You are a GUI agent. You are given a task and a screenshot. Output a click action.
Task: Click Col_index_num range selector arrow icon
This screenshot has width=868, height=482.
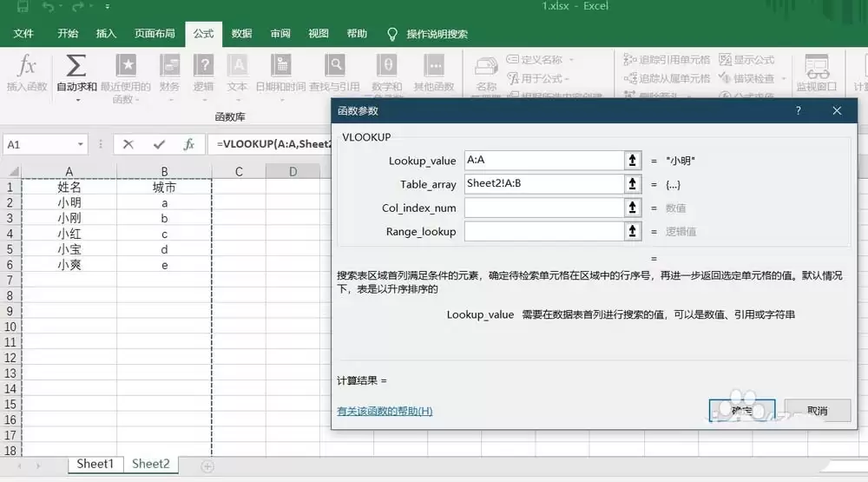pos(632,208)
